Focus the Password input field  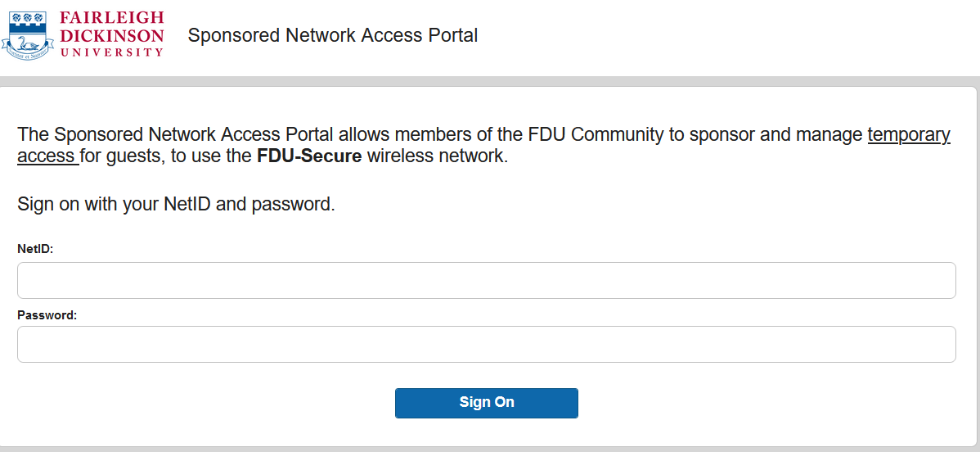tap(486, 344)
